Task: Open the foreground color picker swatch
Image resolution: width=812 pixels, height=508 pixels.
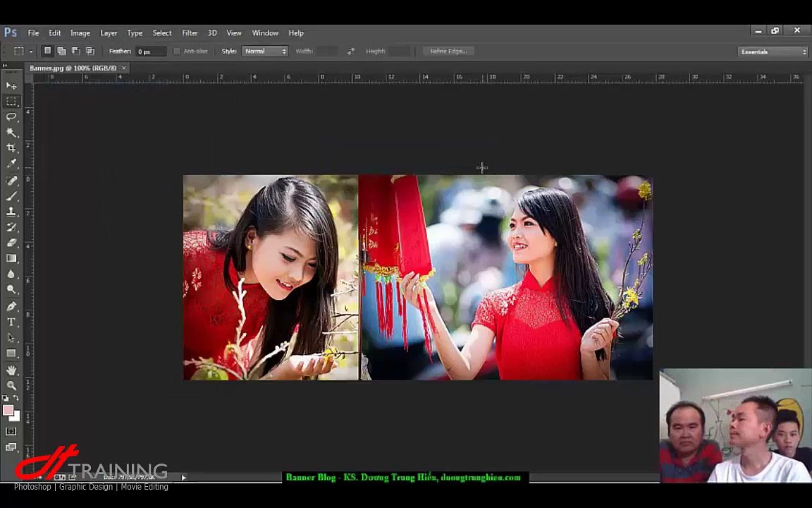Action: 8,410
